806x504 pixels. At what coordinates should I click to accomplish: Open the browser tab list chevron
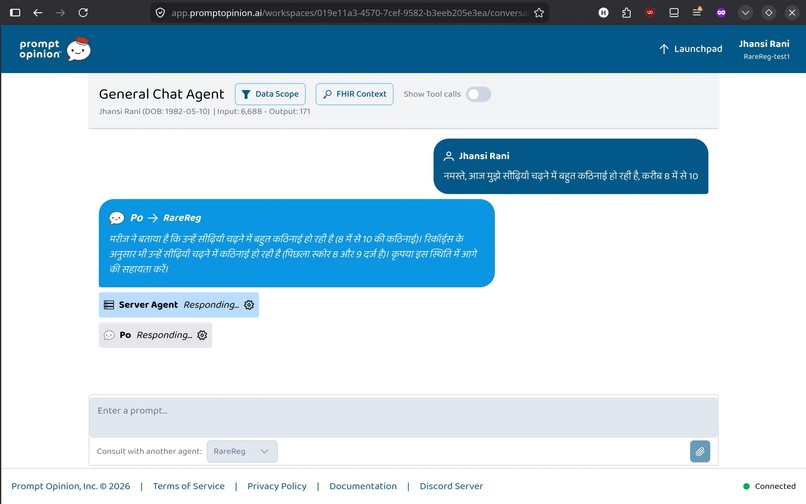pos(745,12)
